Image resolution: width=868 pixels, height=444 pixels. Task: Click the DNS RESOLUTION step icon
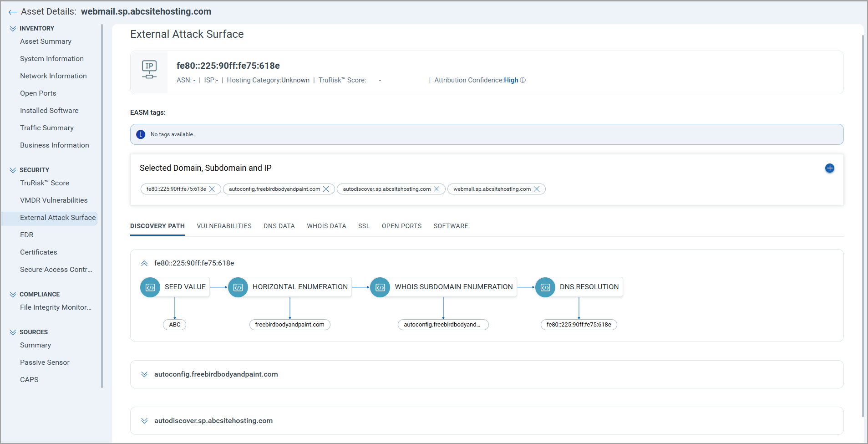pos(545,287)
